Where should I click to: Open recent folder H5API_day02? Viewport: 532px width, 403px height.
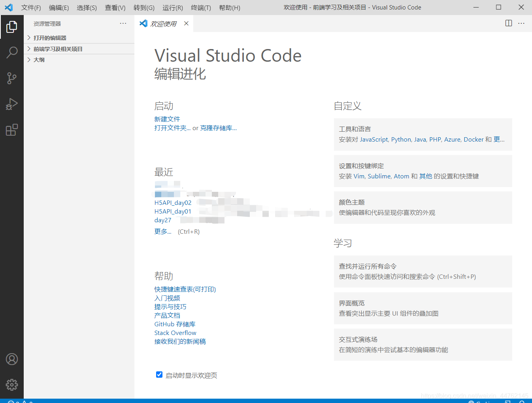[173, 203]
